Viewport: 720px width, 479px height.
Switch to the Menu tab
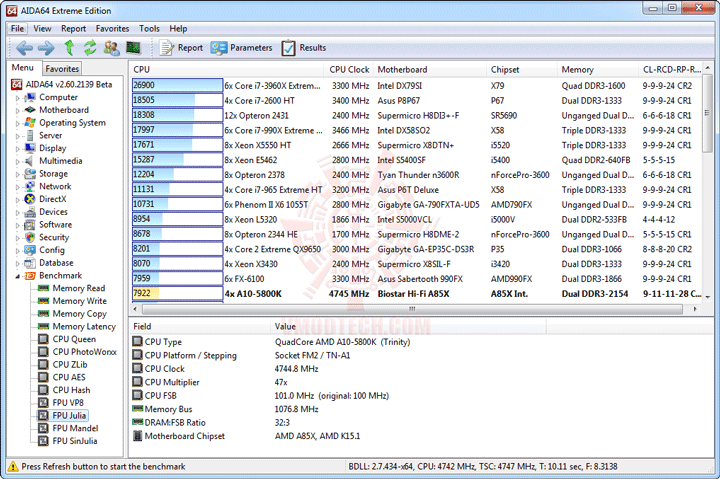point(23,68)
